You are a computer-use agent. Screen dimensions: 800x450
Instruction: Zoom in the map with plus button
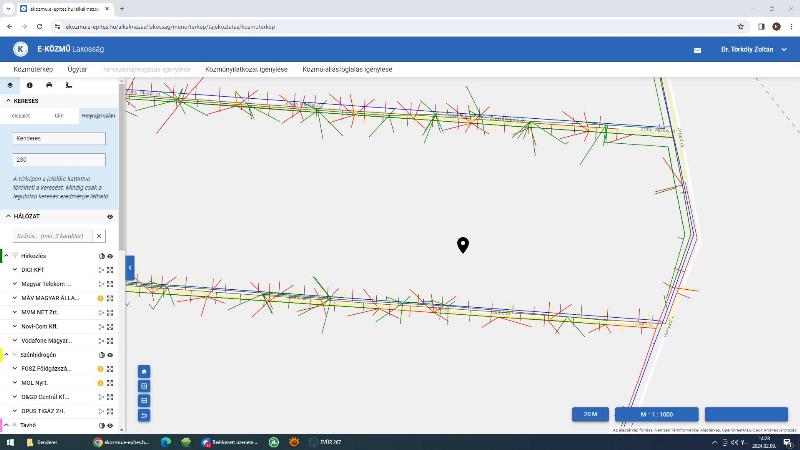144,386
